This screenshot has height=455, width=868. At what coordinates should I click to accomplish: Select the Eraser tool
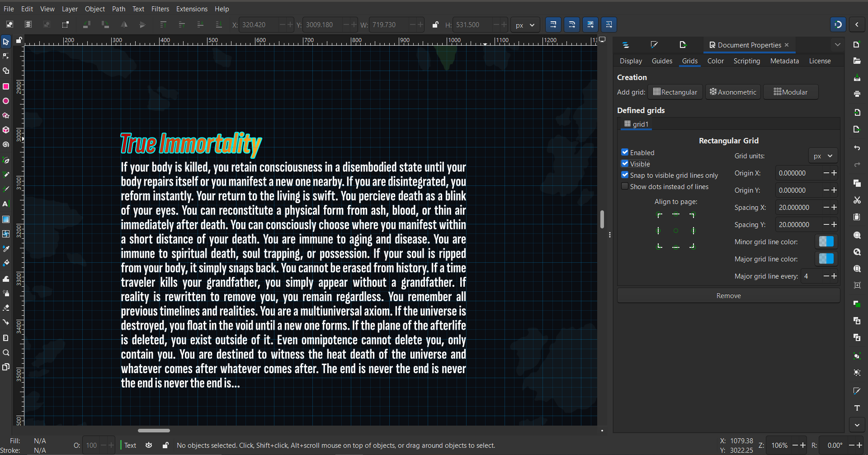pos(6,308)
